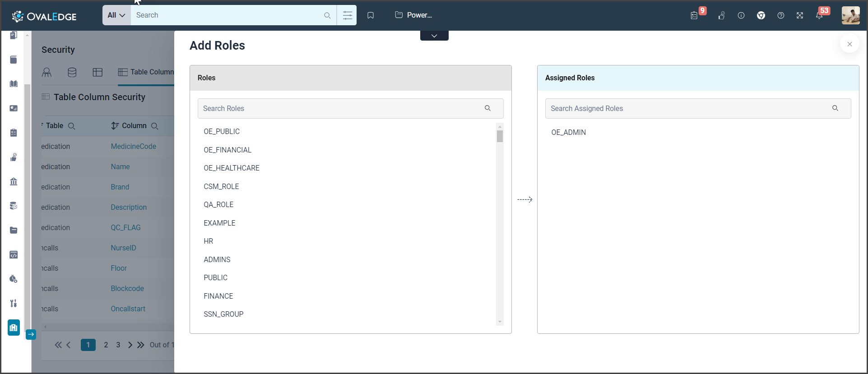Click the Table column search icon

[71, 126]
